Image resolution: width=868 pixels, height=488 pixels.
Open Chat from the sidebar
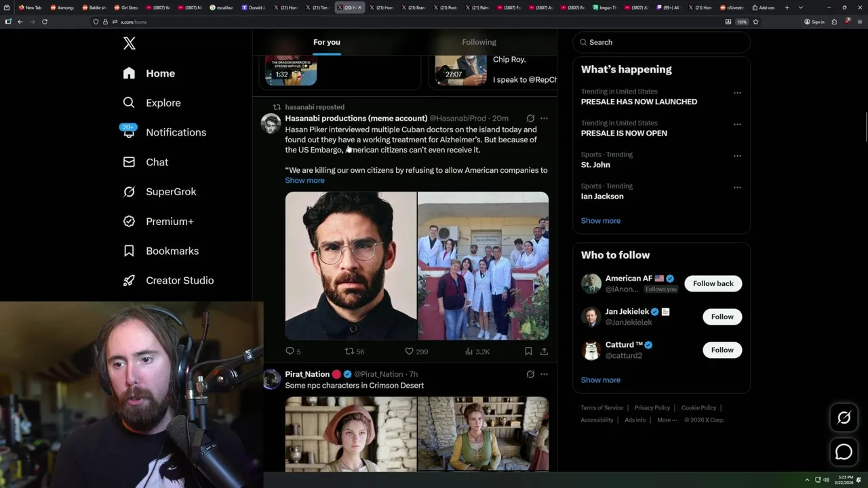pyautogui.click(x=145, y=162)
